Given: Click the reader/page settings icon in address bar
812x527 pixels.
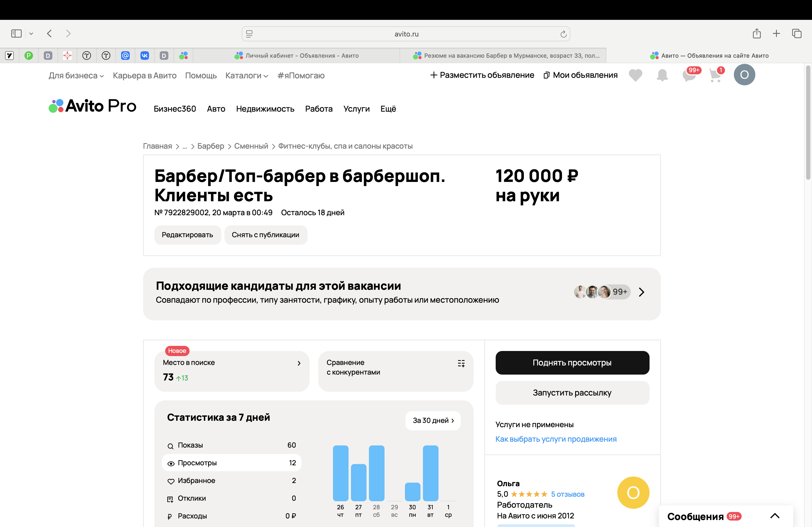Looking at the screenshot, I should [249, 34].
